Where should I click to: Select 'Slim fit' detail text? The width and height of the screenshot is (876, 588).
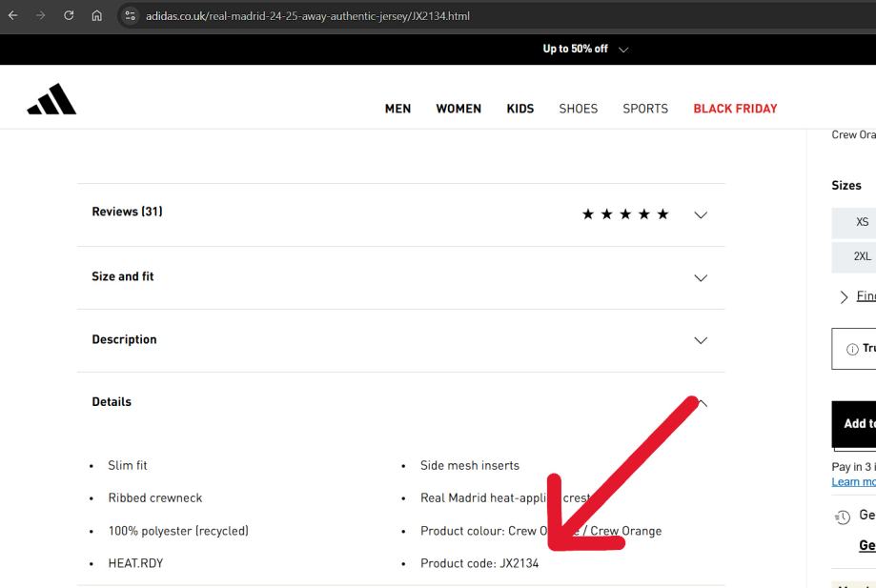128,466
